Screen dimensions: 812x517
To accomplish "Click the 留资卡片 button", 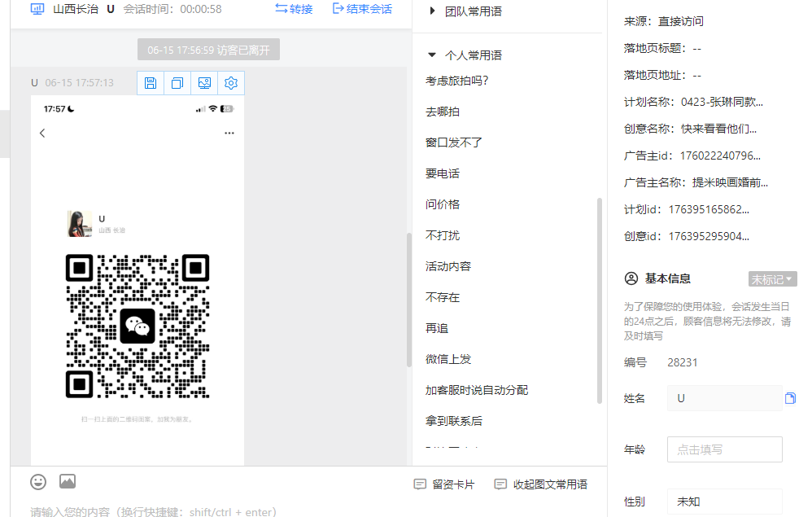I will [x=444, y=484].
